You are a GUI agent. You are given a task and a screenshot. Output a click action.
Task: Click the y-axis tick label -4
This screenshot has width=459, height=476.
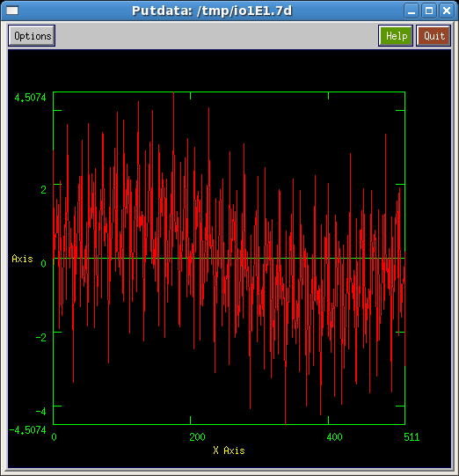pos(41,412)
